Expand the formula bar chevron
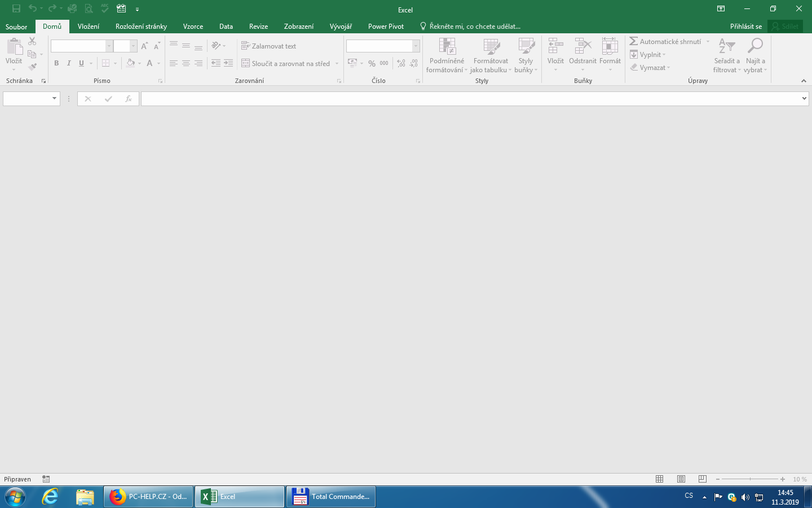Screen dimensions: 812x508 pos(804,99)
